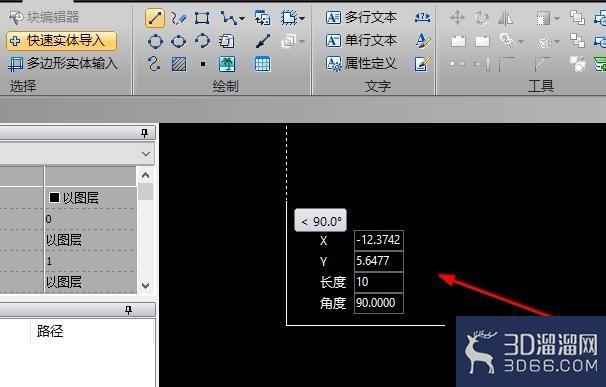The height and width of the screenshot is (387, 606).
Task: Select the Point drawing tool
Action: point(203,64)
